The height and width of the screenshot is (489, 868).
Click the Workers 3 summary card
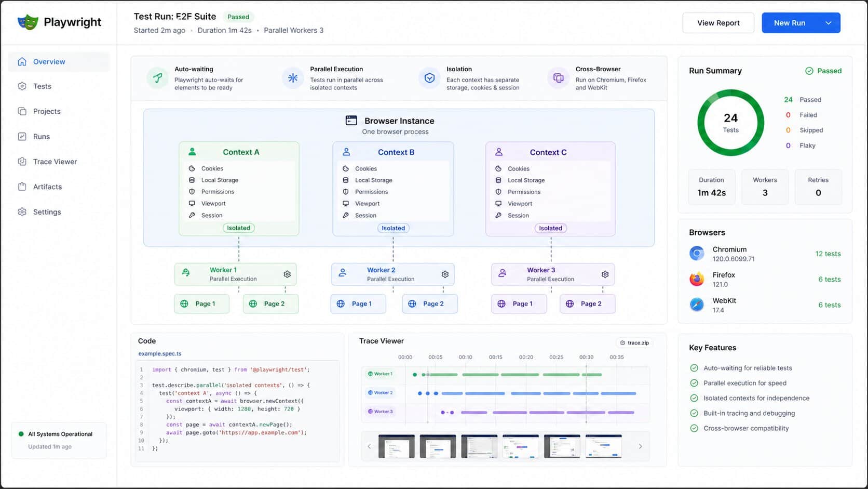pos(765,187)
